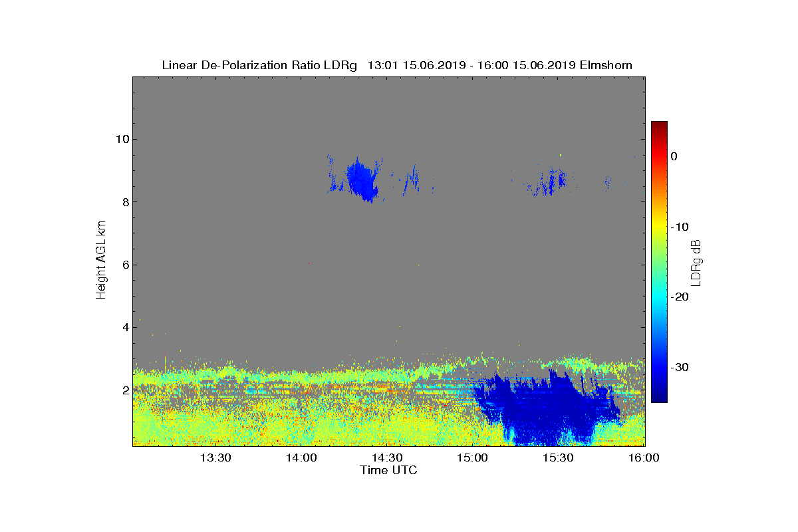Click the plot title 'Linear De-Polarization Ratio LDRg'

[260, 65]
